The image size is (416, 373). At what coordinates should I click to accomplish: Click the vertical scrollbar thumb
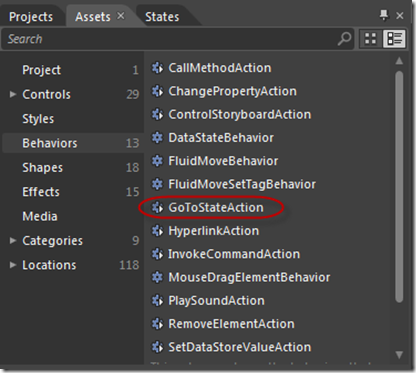click(399, 187)
